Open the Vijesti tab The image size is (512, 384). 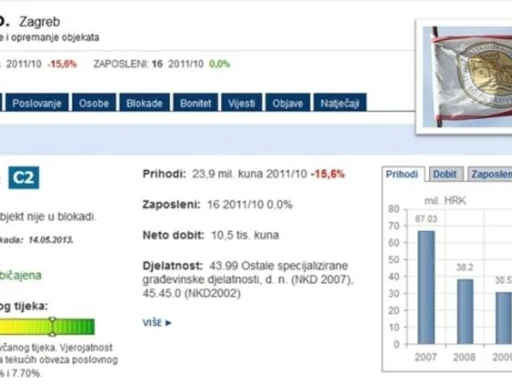click(x=242, y=103)
